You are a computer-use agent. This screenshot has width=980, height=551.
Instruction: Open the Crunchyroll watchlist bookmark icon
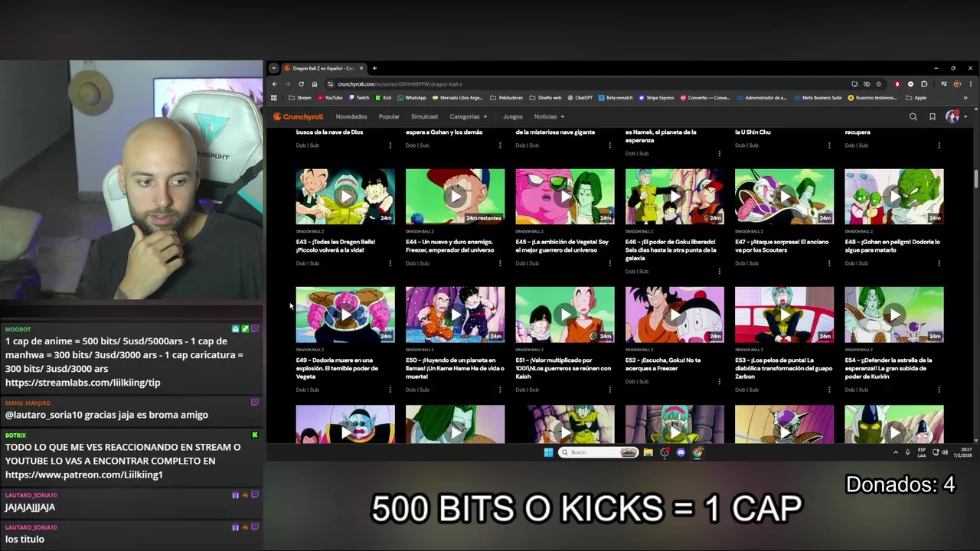933,117
